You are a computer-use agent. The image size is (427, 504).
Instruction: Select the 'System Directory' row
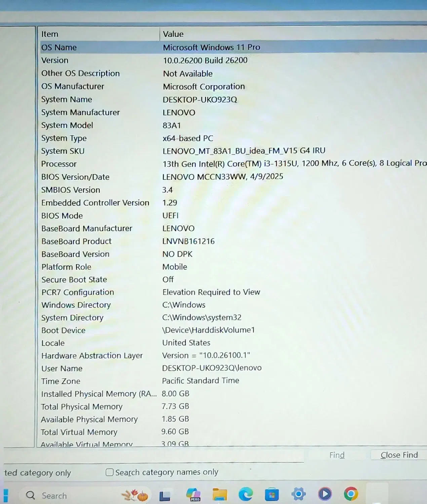234,318
